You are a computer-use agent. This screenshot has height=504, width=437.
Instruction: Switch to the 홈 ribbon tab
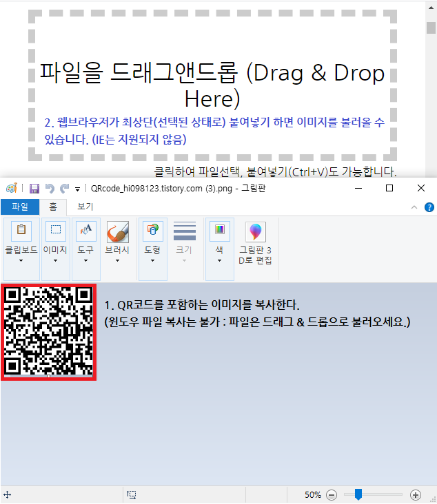point(53,207)
